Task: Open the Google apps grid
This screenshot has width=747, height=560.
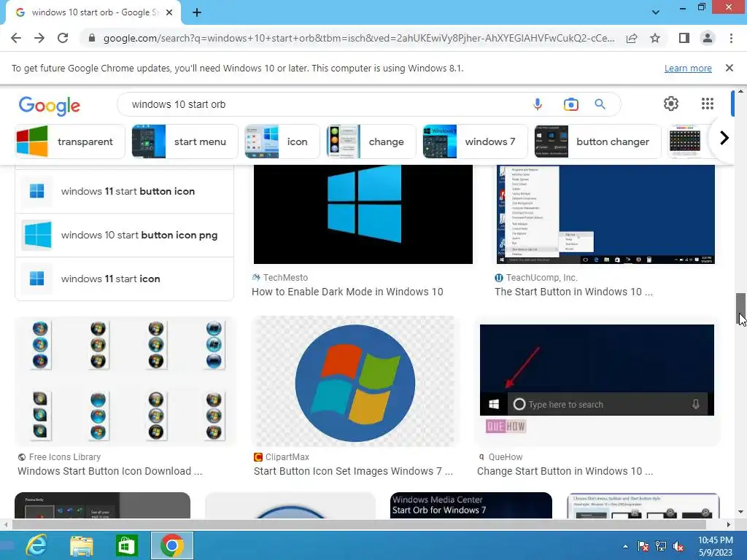Action: pyautogui.click(x=708, y=104)
